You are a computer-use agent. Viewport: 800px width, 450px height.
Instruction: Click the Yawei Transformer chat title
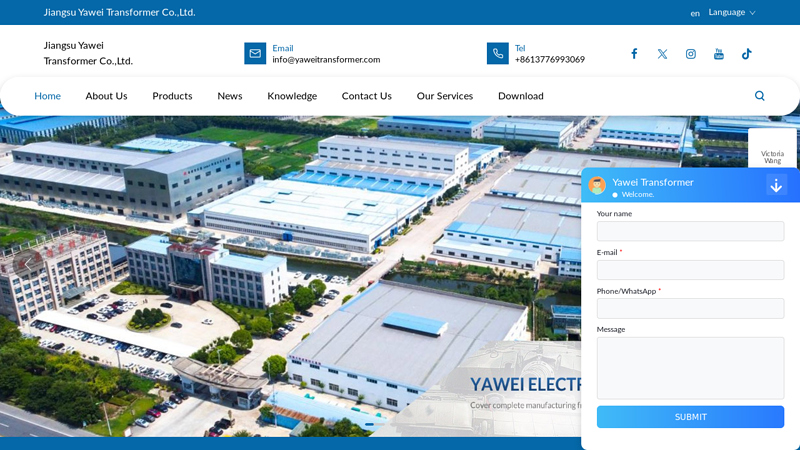(653, 182)
